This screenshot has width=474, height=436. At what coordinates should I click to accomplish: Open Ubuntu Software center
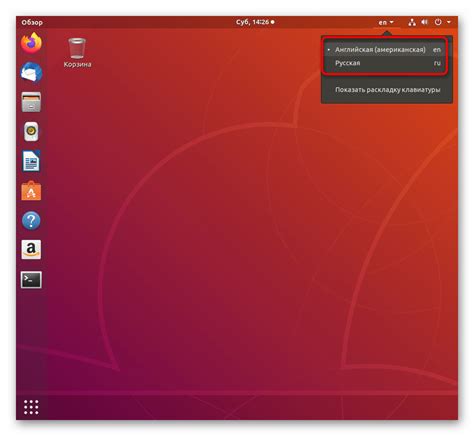pos(31,191)
